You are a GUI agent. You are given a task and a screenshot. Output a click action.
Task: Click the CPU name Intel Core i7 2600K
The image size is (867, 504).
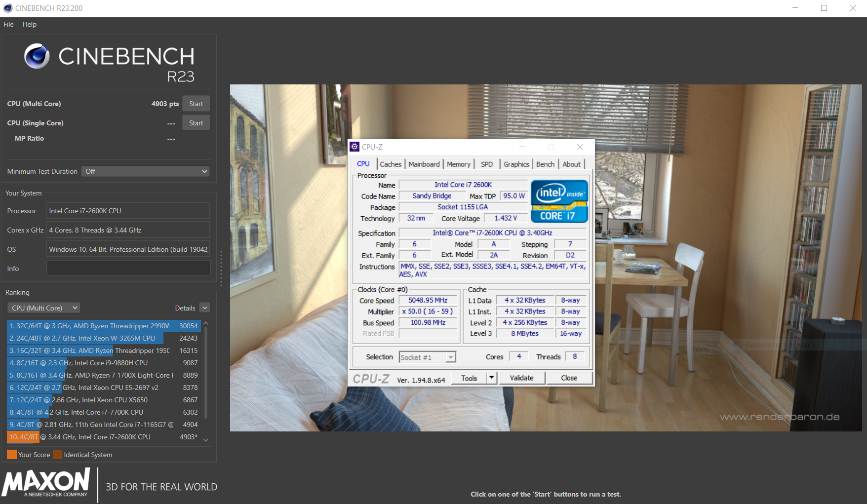click(463, 185)
